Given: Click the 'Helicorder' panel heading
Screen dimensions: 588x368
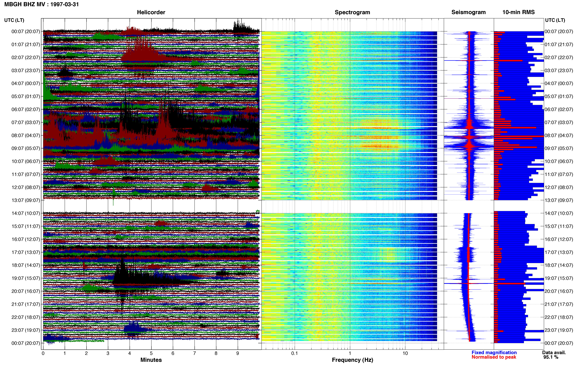Looking at the screenshot, I should (151, 12).
